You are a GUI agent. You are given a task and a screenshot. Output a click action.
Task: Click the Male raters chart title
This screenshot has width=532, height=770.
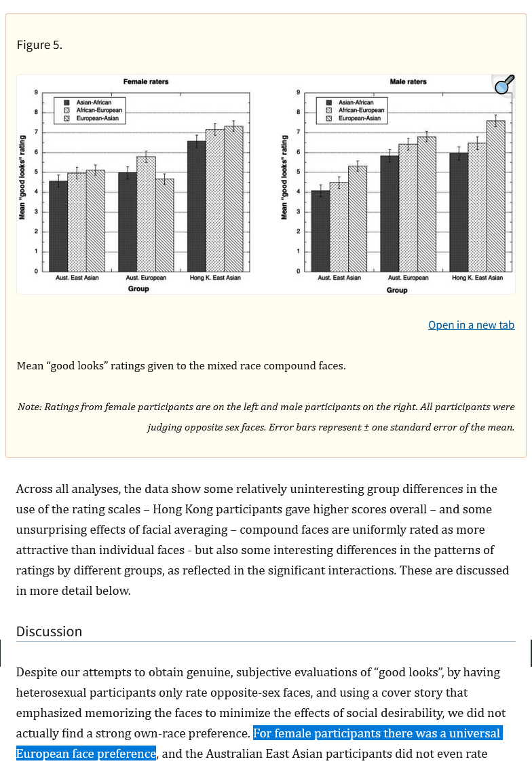click(x=408, y=81)
